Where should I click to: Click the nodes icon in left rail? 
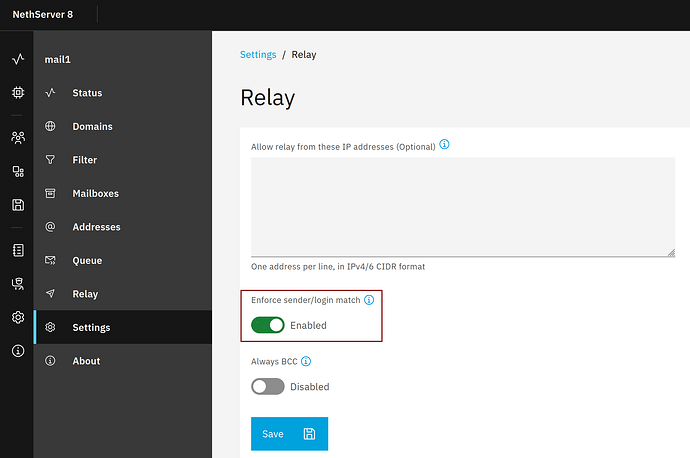coord(17,171)
